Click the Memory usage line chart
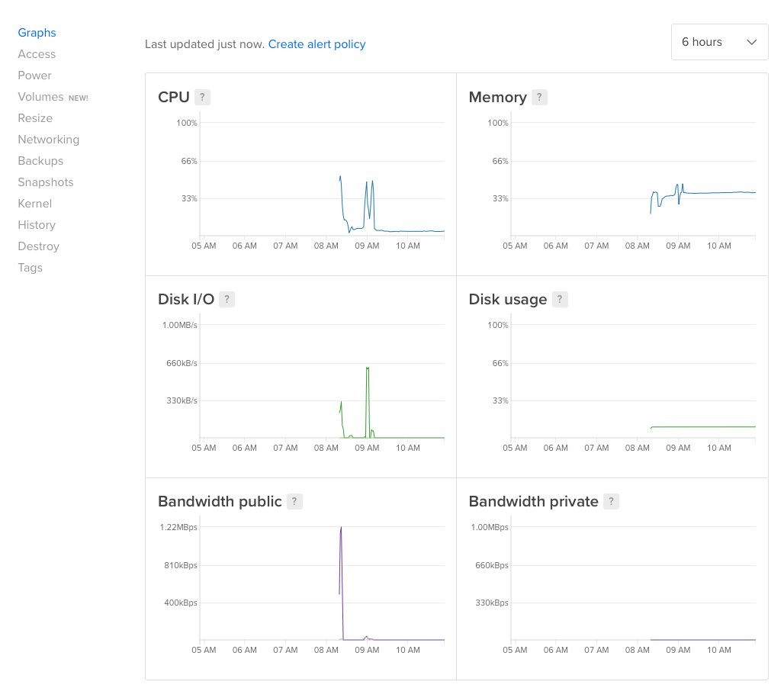 (633, 179)
